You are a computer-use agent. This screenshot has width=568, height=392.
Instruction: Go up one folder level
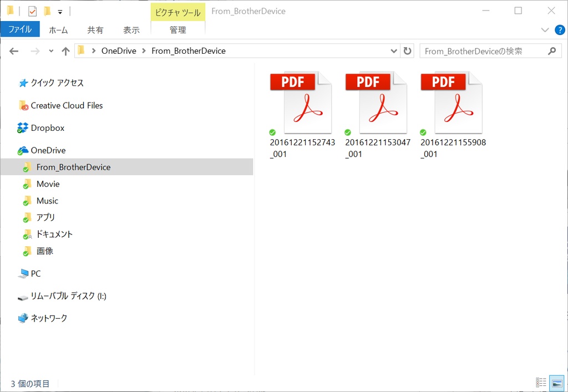(x=65, y=51)
